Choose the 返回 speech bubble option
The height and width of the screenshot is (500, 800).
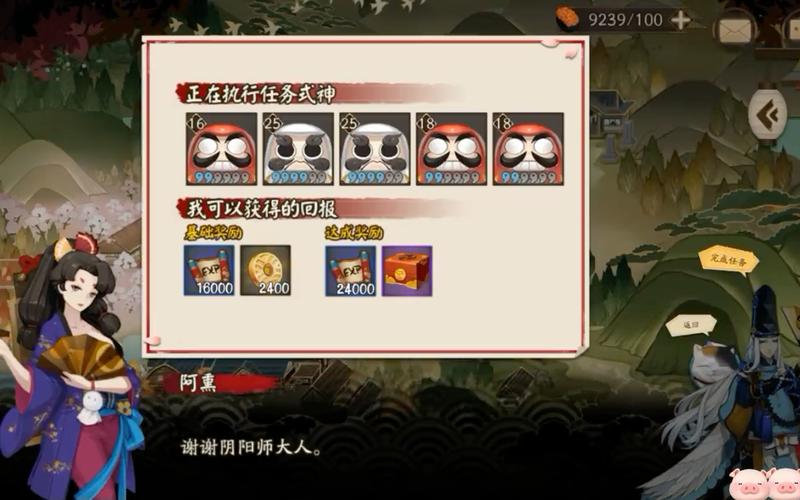click(x=691, y=325)
